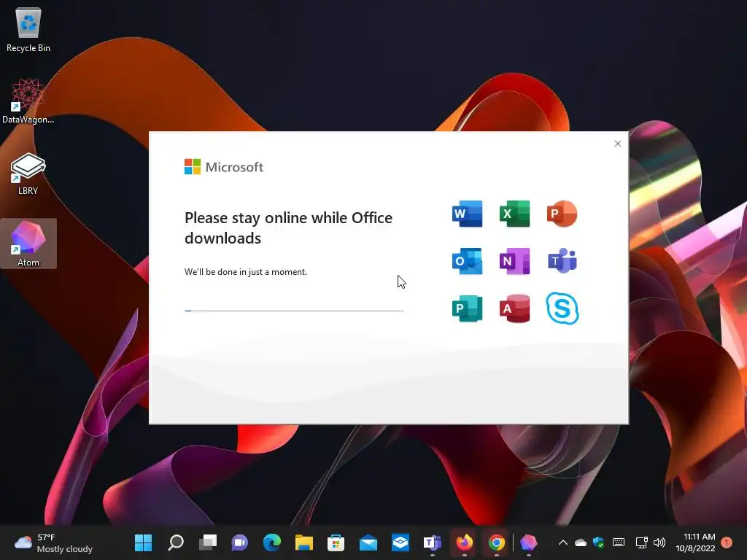Click the Skype icon in Office installer

coord(562,308)
